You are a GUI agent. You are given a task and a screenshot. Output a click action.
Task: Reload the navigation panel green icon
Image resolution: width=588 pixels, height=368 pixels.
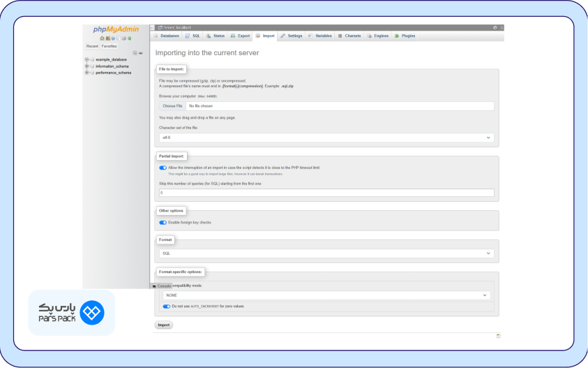(129, 38)
